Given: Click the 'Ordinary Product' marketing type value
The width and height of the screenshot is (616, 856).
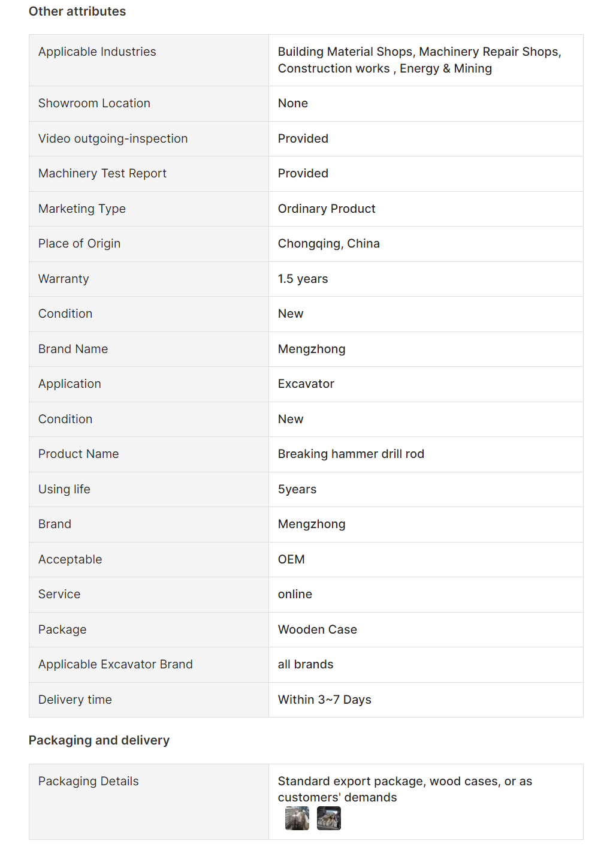Looking at the screenshot, I should click(326, 209).
